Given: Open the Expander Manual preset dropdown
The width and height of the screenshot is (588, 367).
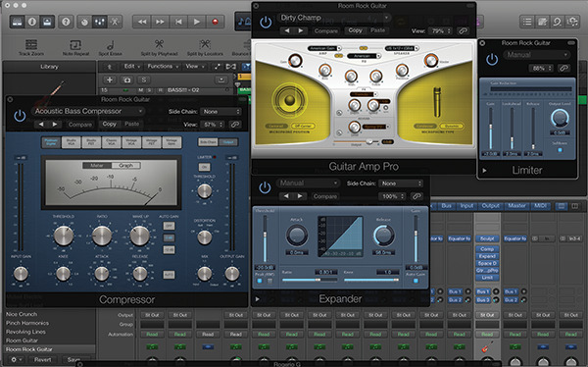Looking at the screenshot, I should [309, 183].
